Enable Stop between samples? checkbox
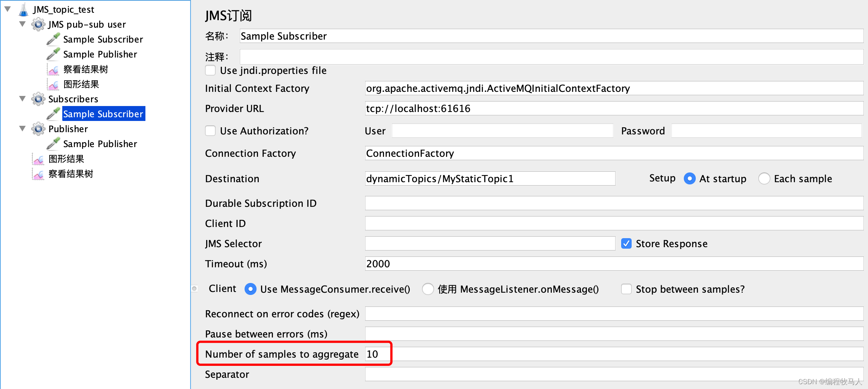Screen dimensions: 868x389 (626, 289)
